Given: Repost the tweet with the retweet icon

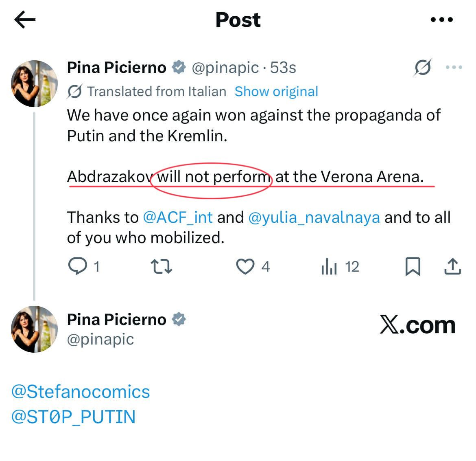Looking at the screenshot, I should point(162,267).
